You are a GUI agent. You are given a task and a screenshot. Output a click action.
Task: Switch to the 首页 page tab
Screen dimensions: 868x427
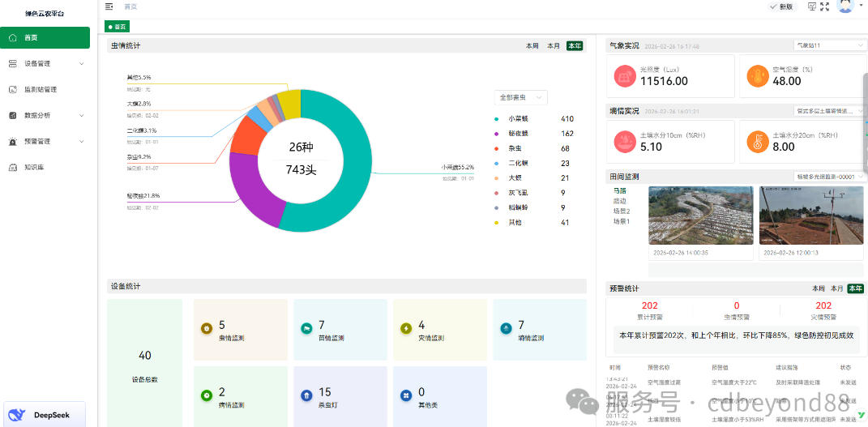click(x=118, y=27)
